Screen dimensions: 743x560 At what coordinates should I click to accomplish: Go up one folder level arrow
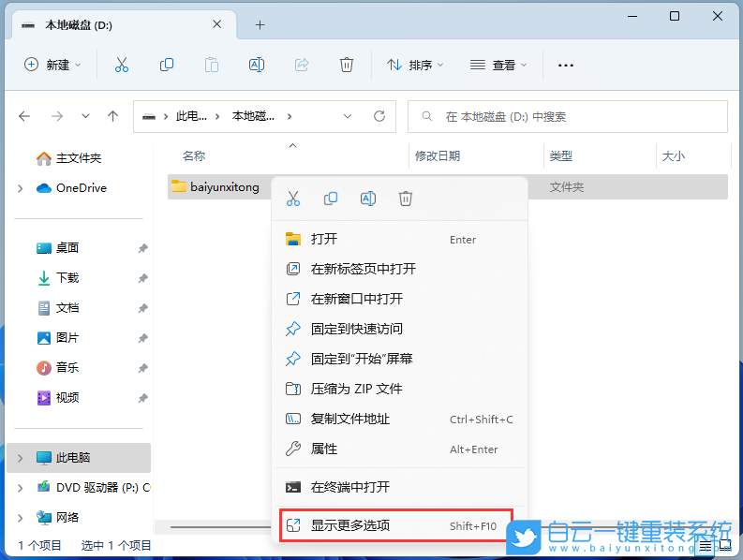112,116
